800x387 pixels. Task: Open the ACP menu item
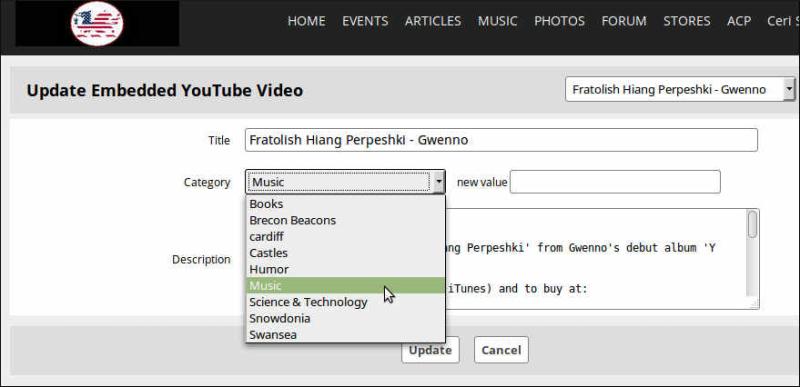739,21
